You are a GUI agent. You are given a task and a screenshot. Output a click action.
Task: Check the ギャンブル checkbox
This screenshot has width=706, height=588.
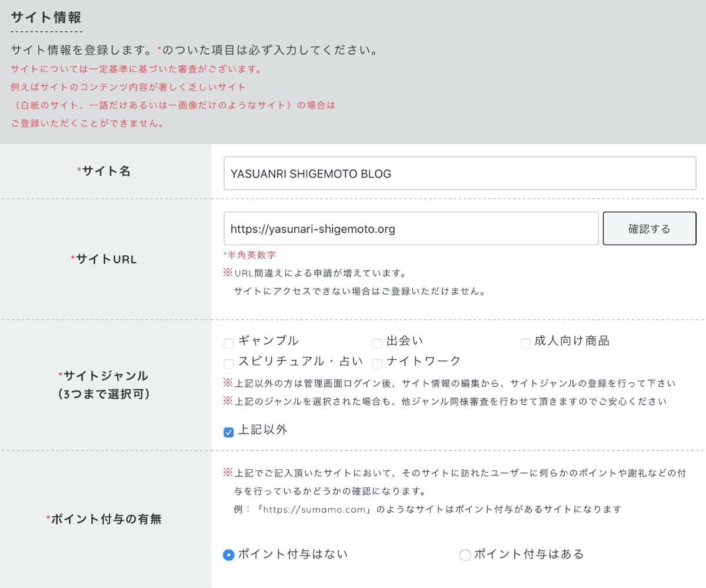(228, 343)
